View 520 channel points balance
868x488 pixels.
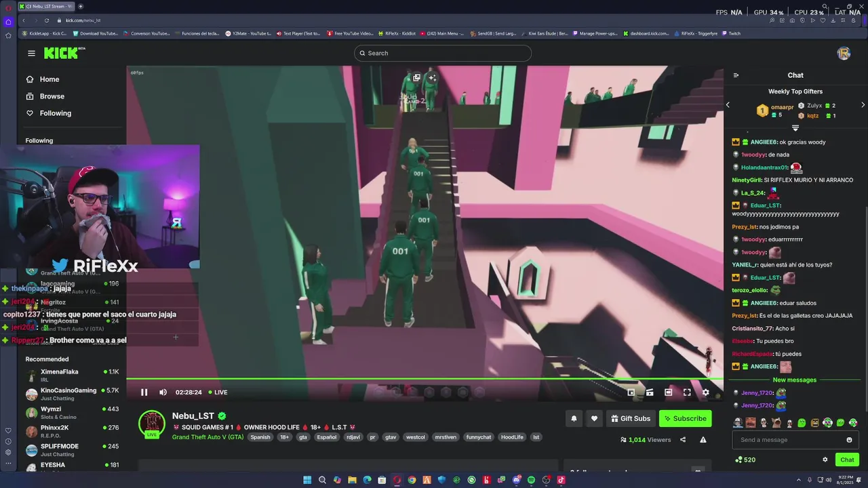point(745,460)
